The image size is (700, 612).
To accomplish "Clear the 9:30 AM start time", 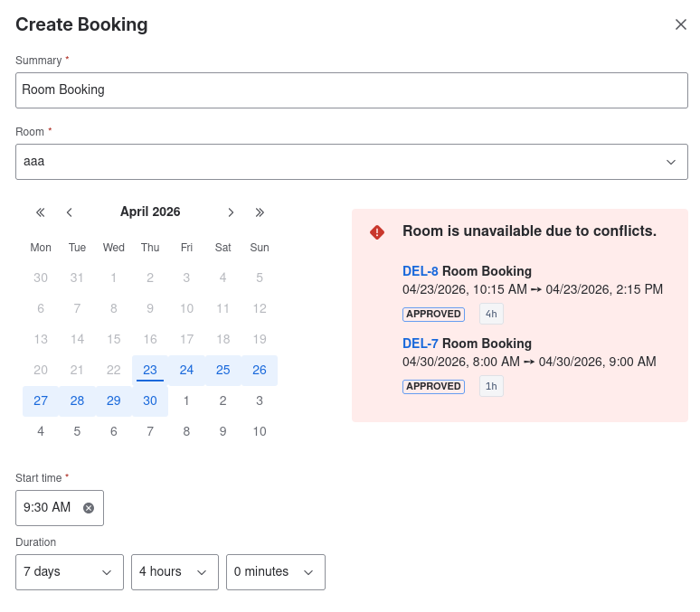I will click(89, 508).
